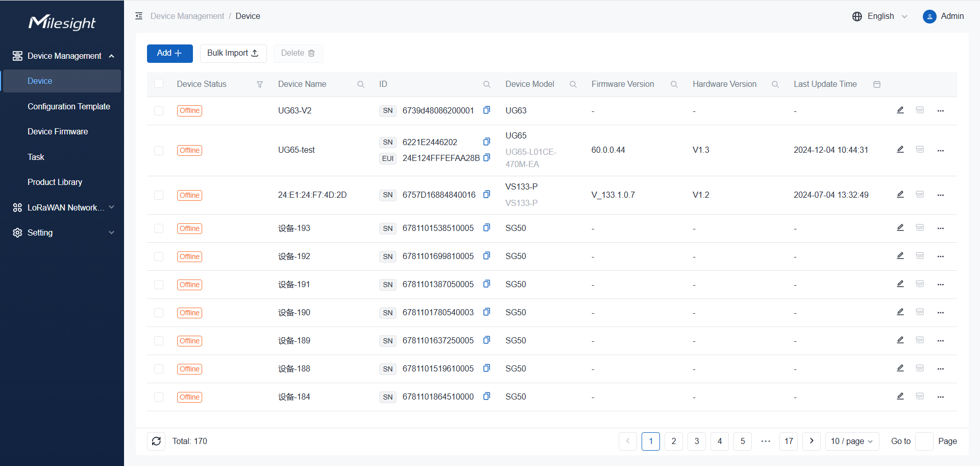Edit device 24:E1:24:F7:4D:2D
The height and width of the screenshot is (466, 980).
coord(900,195)
